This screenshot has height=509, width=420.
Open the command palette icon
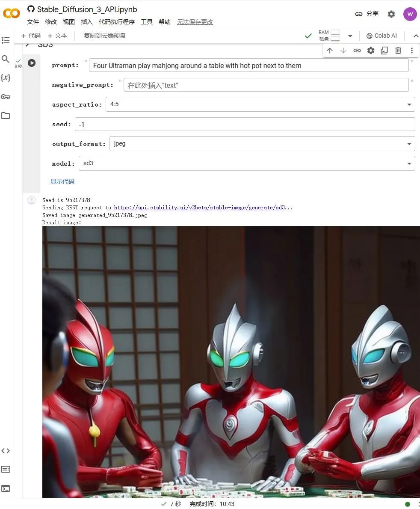click(6, 469)
